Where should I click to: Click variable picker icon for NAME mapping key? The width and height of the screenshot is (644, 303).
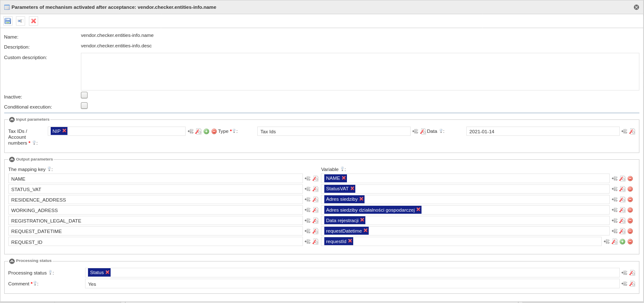tap(308, 179)
